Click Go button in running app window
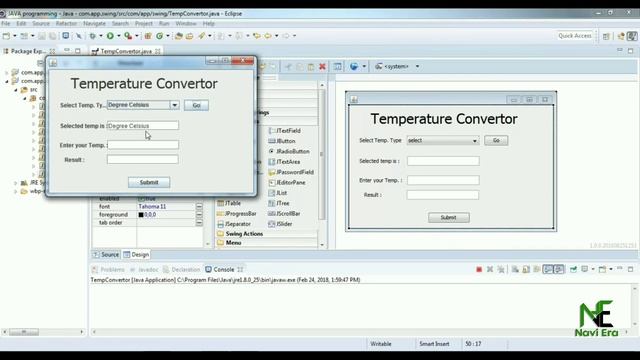 tap(196, 105)
